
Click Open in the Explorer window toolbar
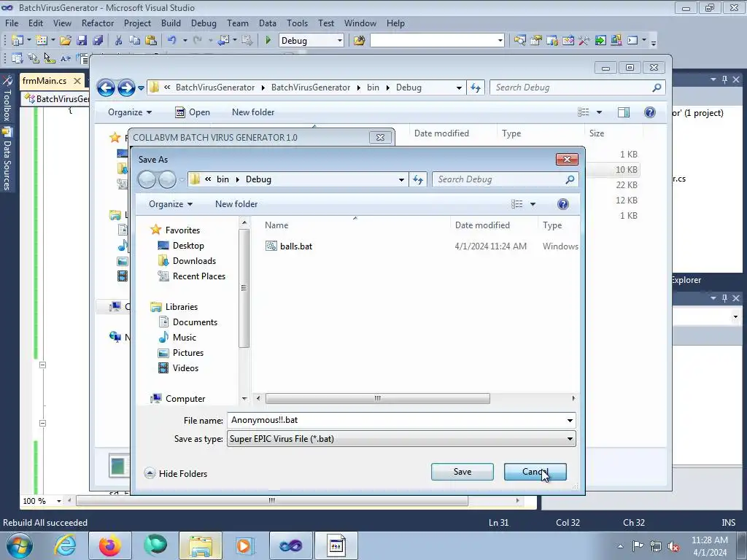(193, 112)
